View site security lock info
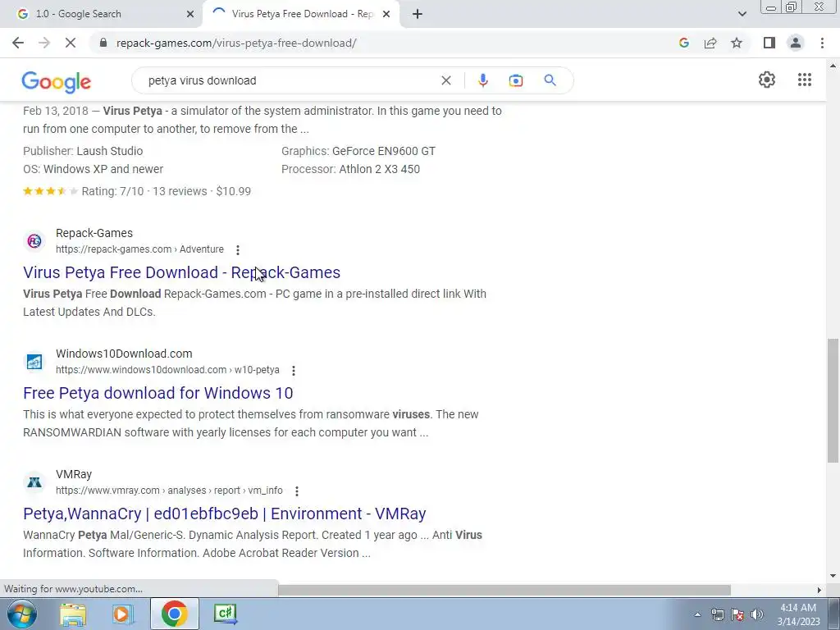Viewport: 840px width, 630px height. (103, 43)
